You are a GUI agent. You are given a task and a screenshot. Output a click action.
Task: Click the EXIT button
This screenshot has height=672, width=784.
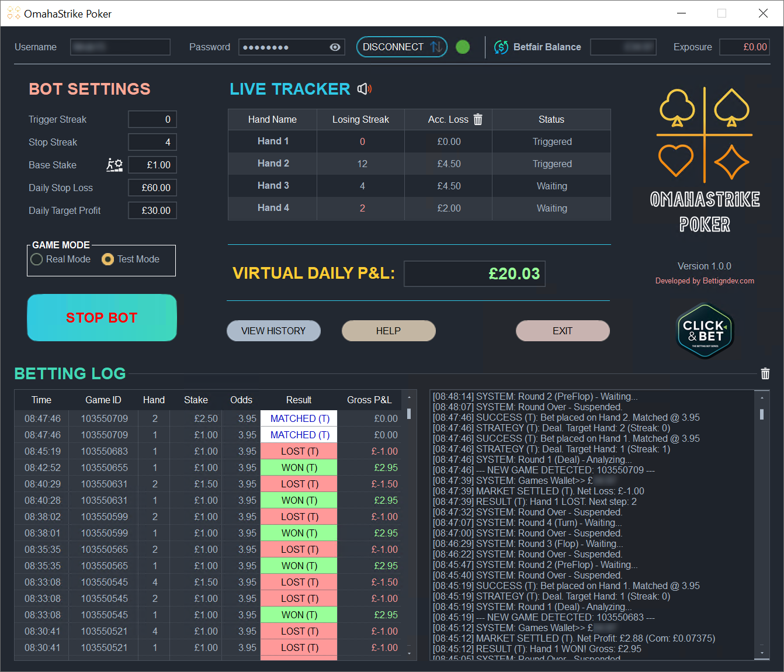tap(563, 331)
